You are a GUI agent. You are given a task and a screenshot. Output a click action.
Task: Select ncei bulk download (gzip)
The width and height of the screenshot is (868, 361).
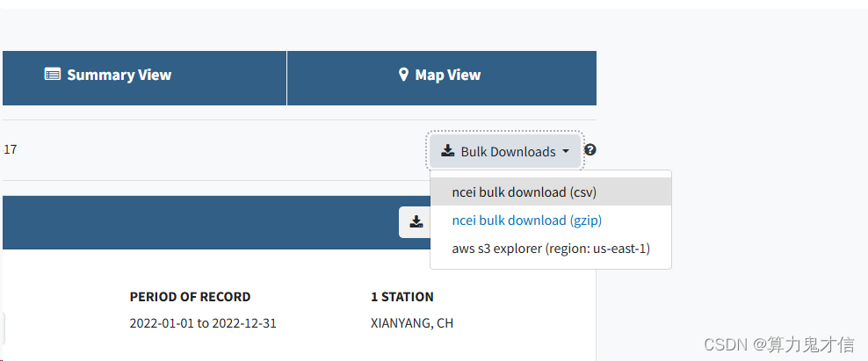[x=551, y=220]
